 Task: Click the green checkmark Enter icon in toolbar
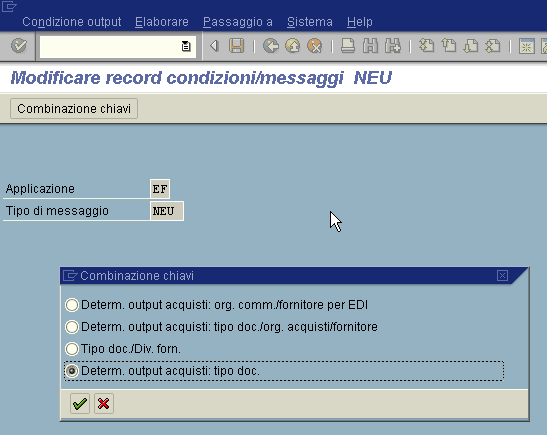pyautogui.click(x=18, y=46)
